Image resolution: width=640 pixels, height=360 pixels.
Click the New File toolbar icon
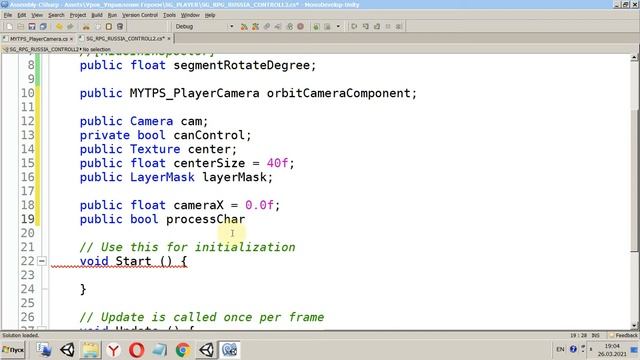click(x=9, y=27)
